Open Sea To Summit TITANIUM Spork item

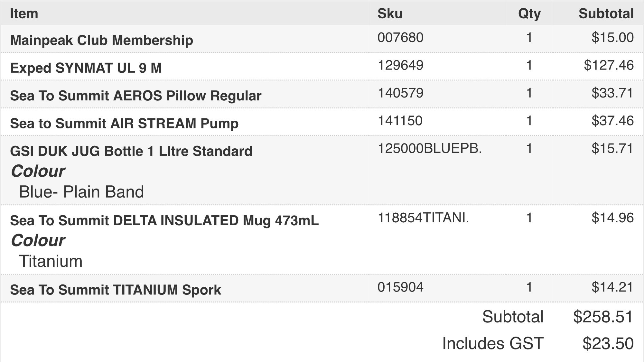[x=116, y=290]
